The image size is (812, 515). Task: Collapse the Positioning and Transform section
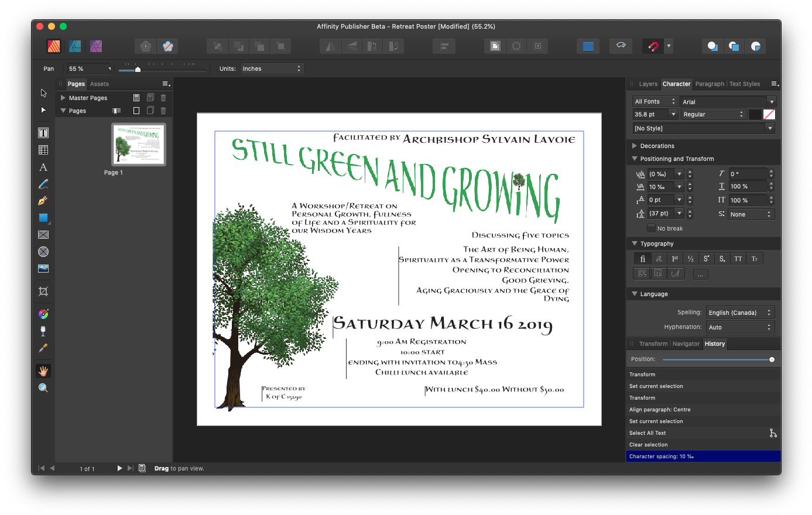point(635,159)
